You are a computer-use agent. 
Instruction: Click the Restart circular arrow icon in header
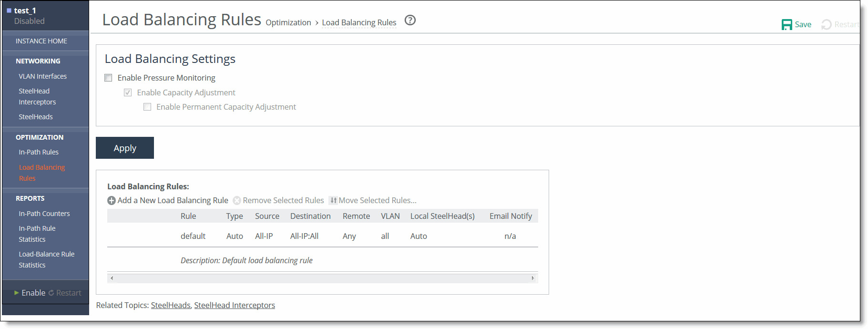click(826, 25)
